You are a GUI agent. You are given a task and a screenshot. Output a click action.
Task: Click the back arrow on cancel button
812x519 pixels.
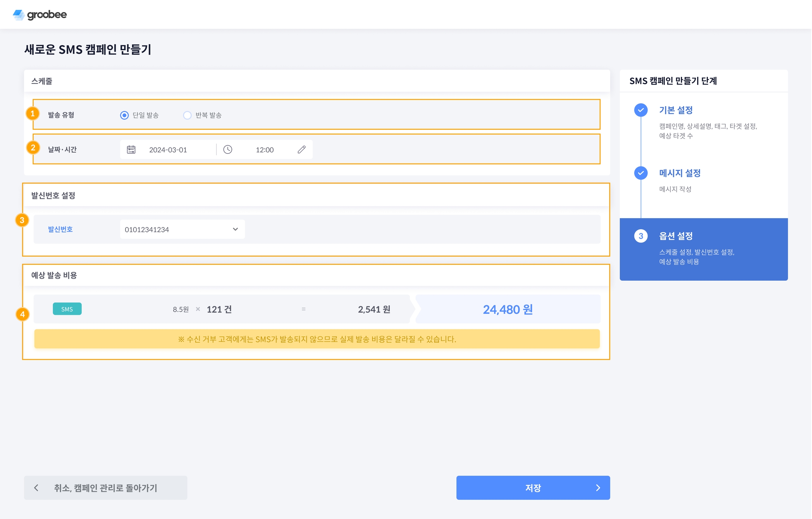pyautogui.click(x=36, y=488)
